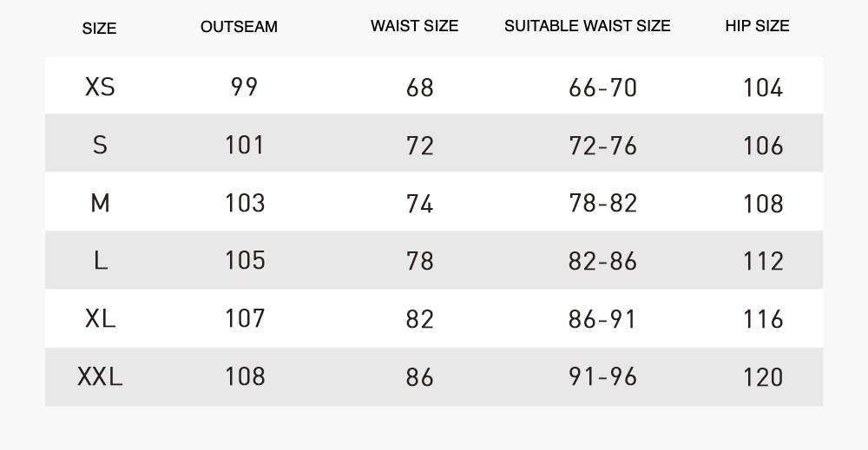Click the M size row label
The height and width of the screenshot is (450, 868).
click(100, 203)
